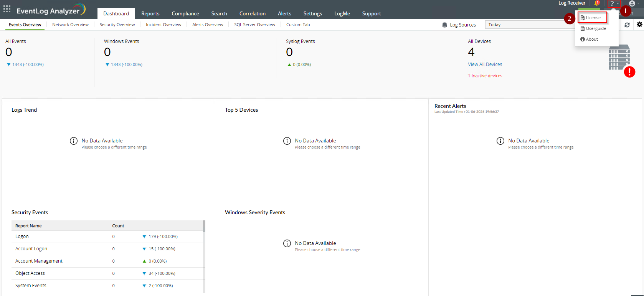Viewport: 644px width, 296px height.
Task: Click the notification bell icon
Action: (597, 3)
